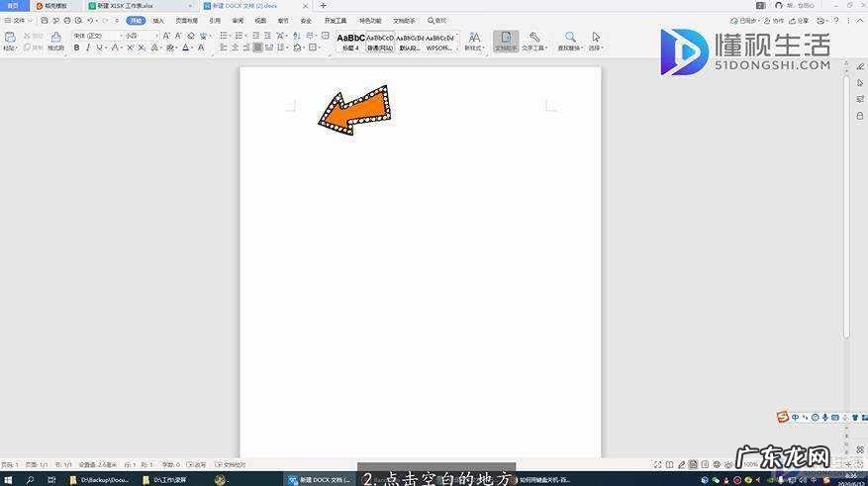The width and height of the screenshot is (868, 486).
Task: Toggle the underline formatting button
Action: pos(100,48)
